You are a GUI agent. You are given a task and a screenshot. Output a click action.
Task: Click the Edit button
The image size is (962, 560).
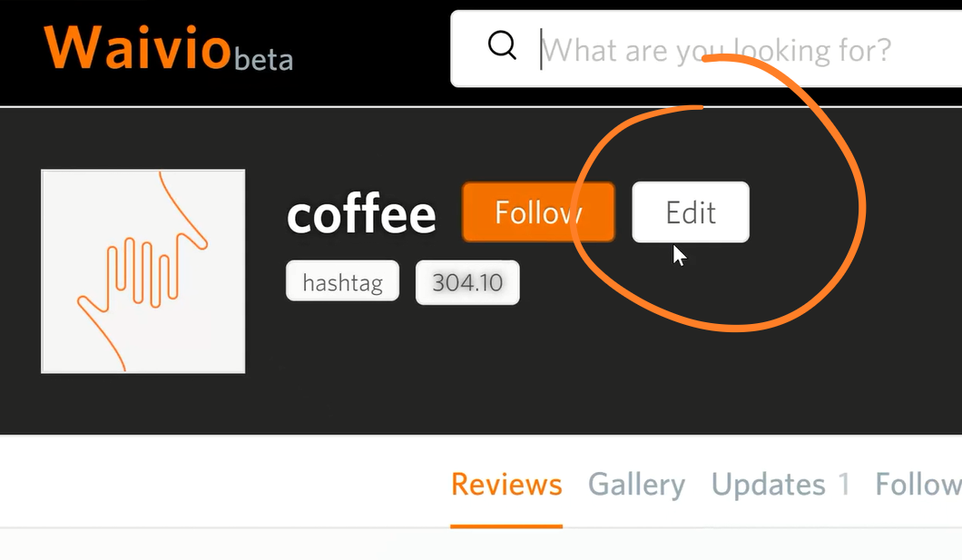coord(691,212)
